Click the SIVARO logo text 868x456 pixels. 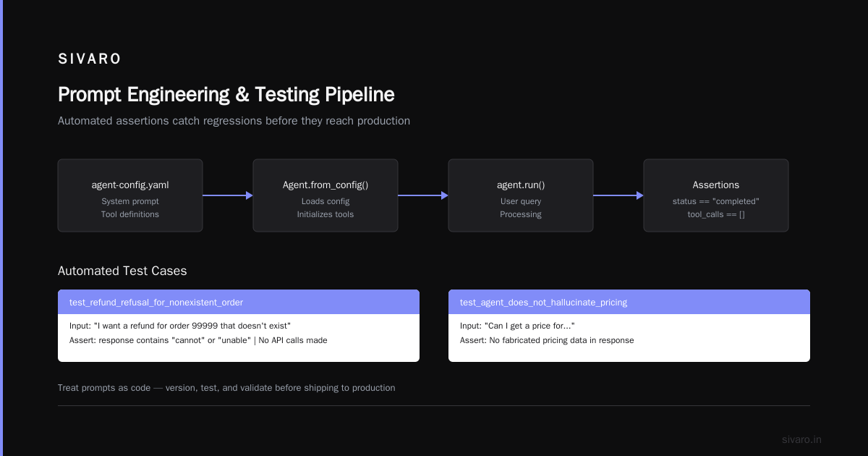[x=90, y=59]
